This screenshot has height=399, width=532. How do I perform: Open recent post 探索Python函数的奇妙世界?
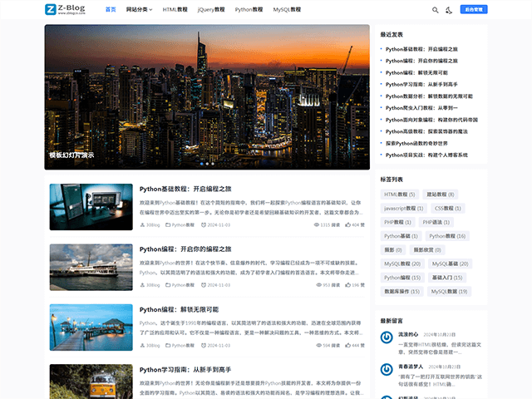pyautogui.click(x=416, y=143)
